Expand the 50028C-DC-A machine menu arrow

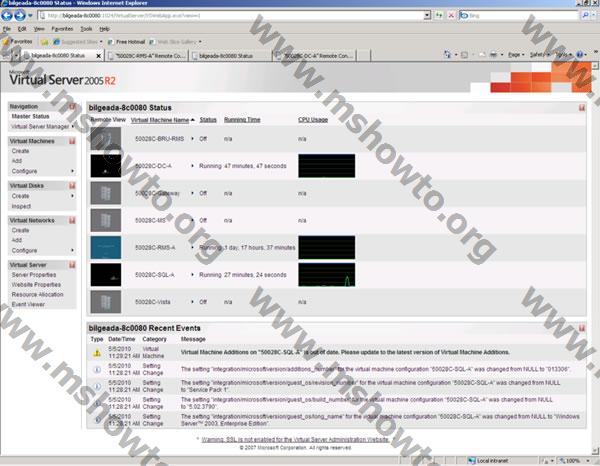click(x=192, y=166)
